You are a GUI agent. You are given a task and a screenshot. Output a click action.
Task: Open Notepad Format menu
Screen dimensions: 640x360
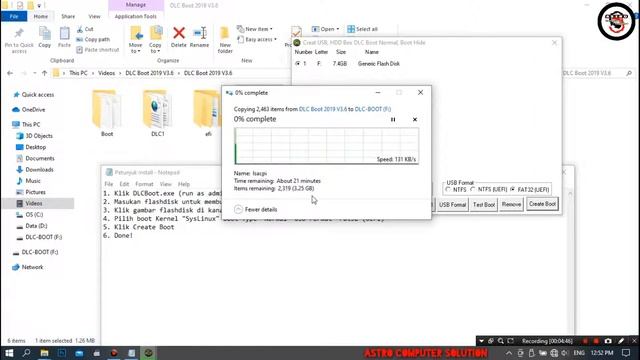point(144,184)
